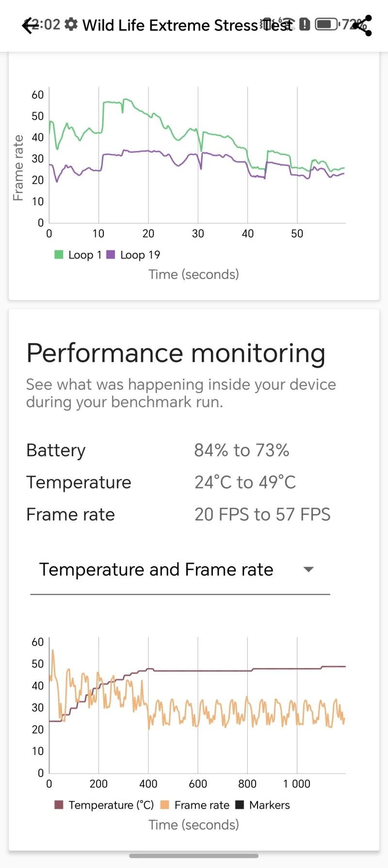Tap the Performance monitoring heading

click(176, 353)
